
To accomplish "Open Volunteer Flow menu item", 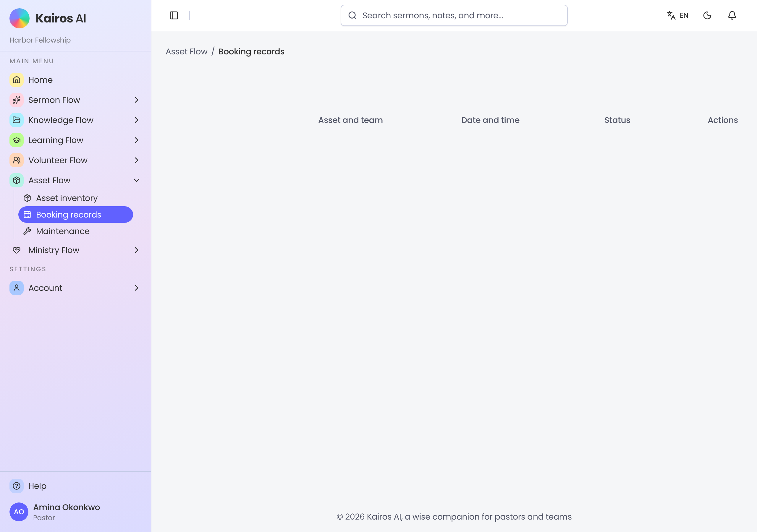I will (75, 160).
